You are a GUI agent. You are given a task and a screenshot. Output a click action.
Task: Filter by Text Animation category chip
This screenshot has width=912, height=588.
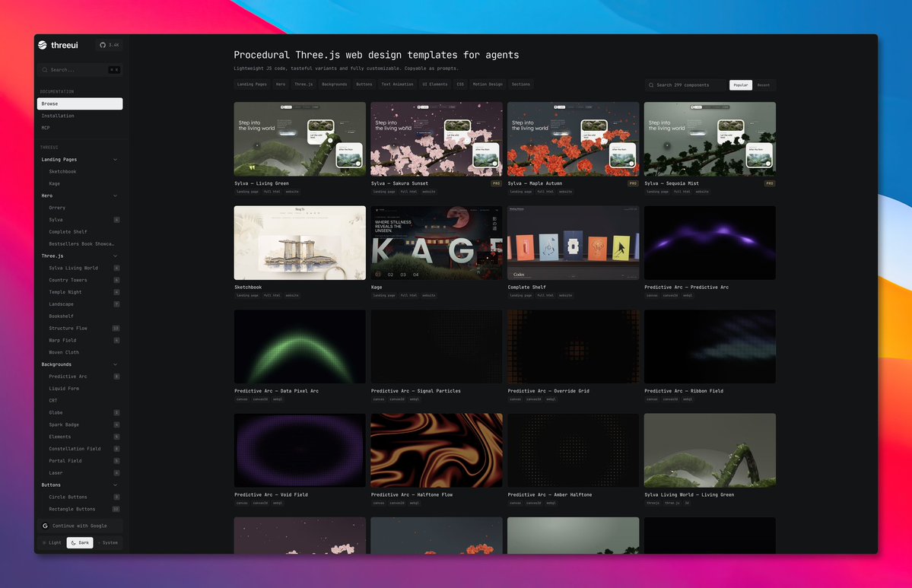397,84
